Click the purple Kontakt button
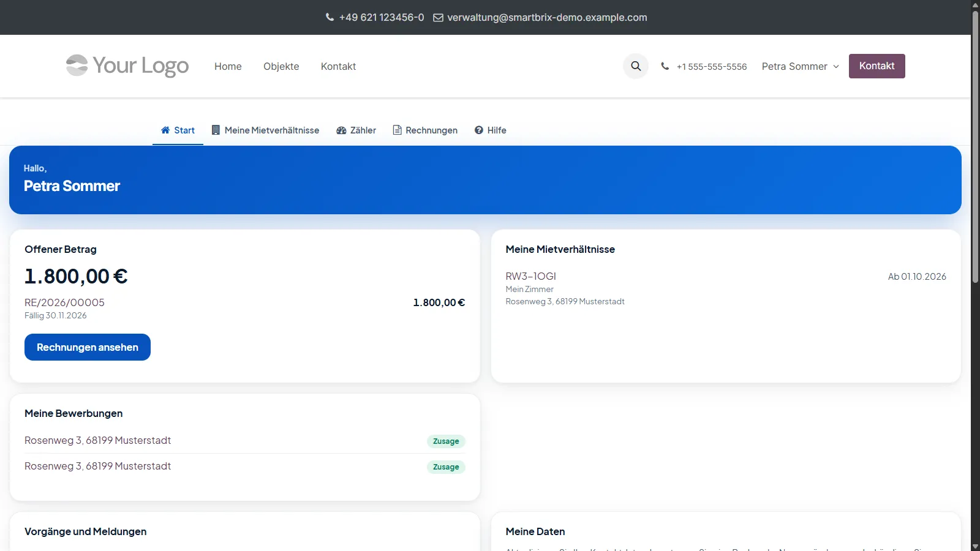The image size is (980, 551). tap(876, 66)
